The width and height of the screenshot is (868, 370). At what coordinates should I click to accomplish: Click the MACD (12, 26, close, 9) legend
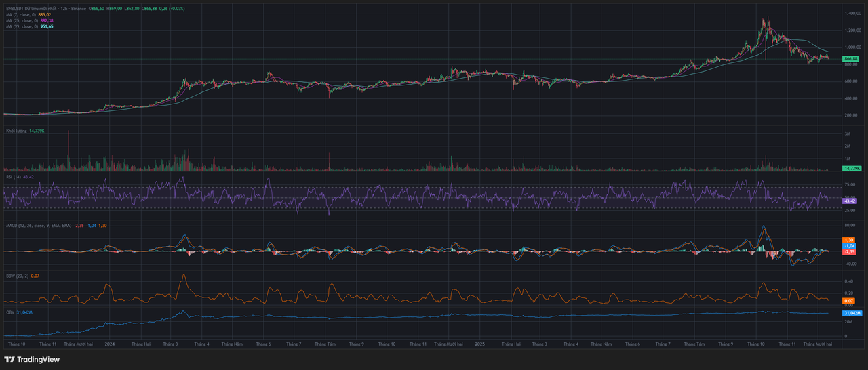[x=39, y=225]
